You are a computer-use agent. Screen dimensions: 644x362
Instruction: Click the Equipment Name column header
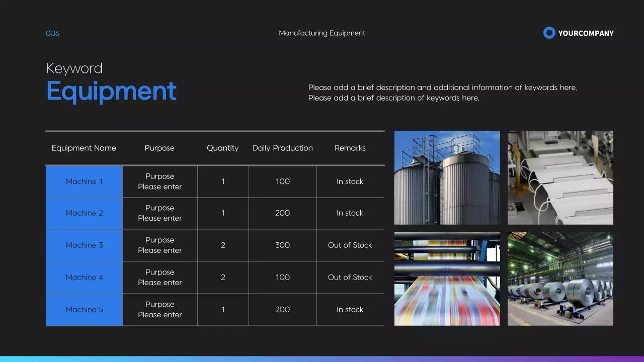tap(84, 148)
